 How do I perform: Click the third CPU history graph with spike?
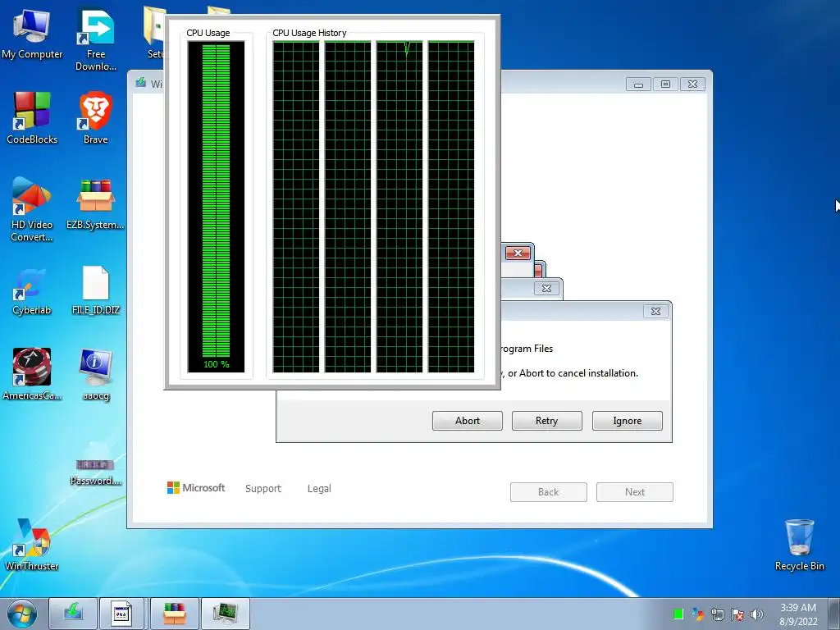399,207
